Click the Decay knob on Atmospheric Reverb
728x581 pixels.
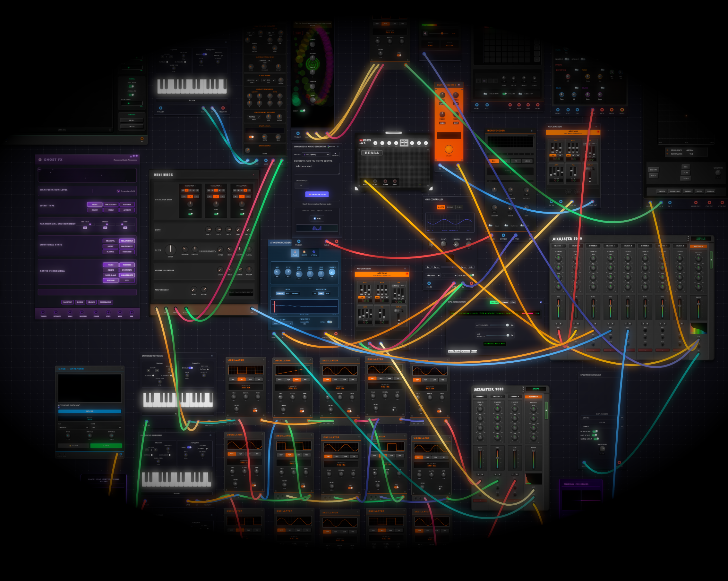[288, 272]
